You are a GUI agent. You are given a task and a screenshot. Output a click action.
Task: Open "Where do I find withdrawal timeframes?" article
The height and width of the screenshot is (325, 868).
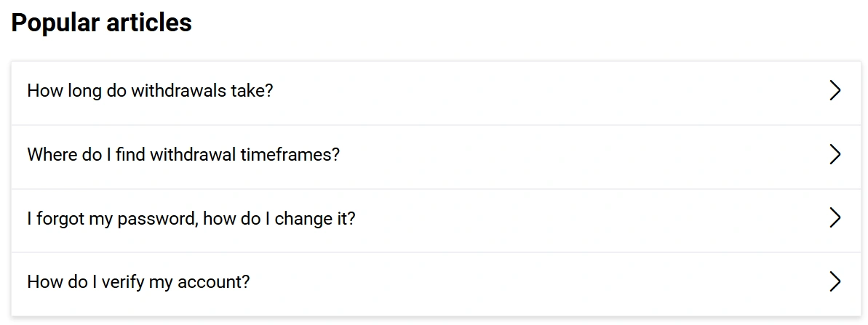pyautogui.click(x=183, y=154)
